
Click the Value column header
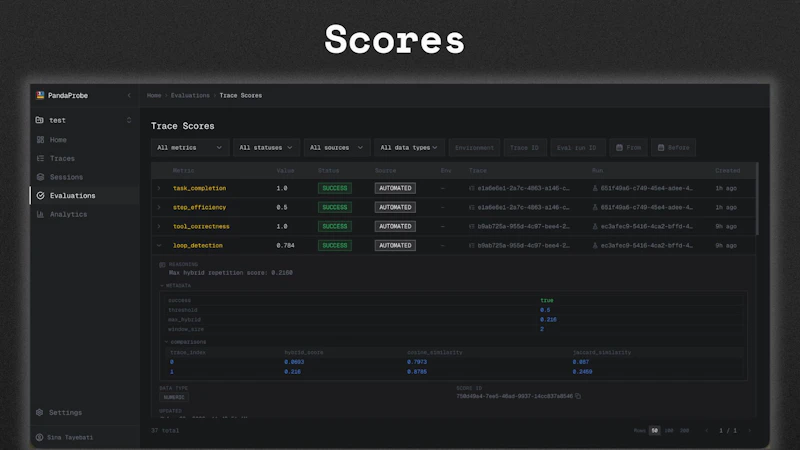(285, 170)
